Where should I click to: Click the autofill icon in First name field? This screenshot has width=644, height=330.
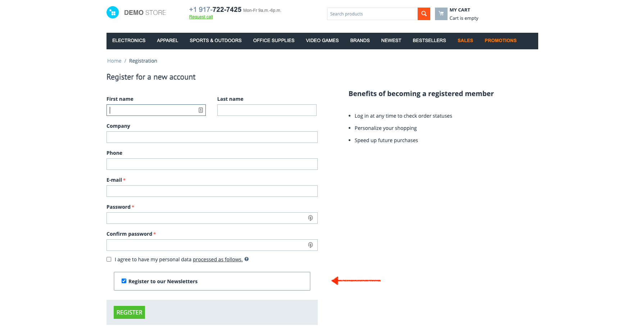pos(201,110)
